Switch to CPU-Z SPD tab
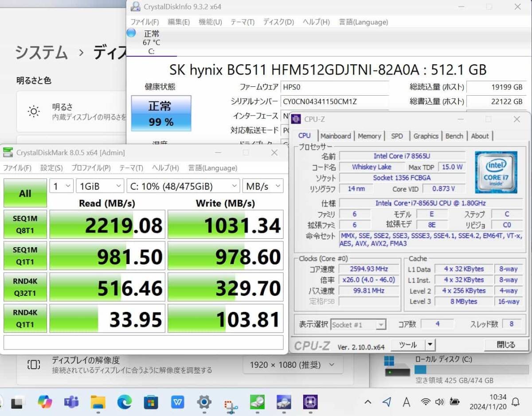This screenshot has height=416, width=532. tap(397, 136)
